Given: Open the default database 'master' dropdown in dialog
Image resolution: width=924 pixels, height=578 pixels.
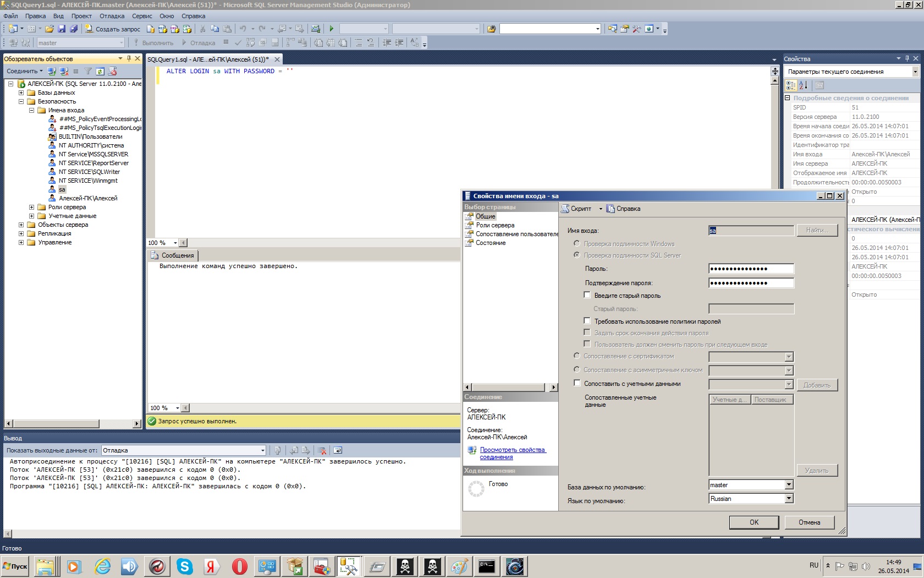Looking at the screenshot, I should coord(789,485).
